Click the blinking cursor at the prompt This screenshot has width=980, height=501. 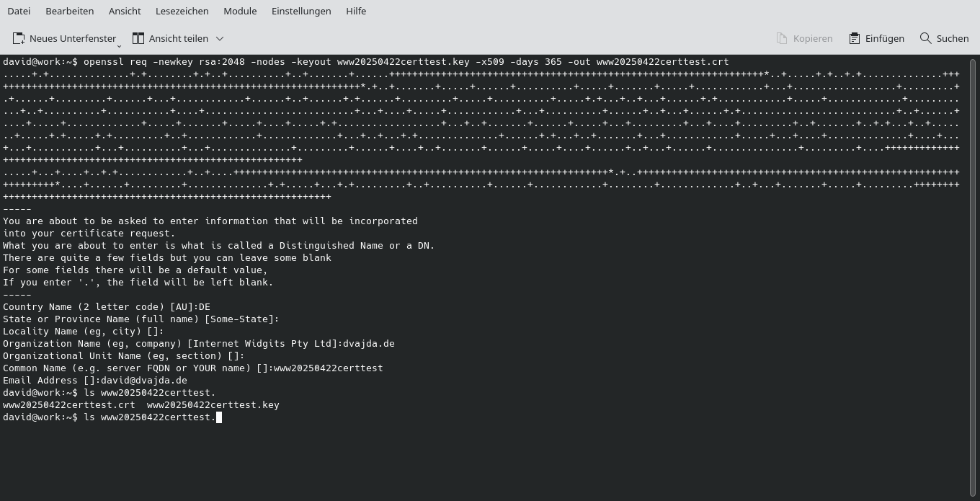[x=218, y=417]
